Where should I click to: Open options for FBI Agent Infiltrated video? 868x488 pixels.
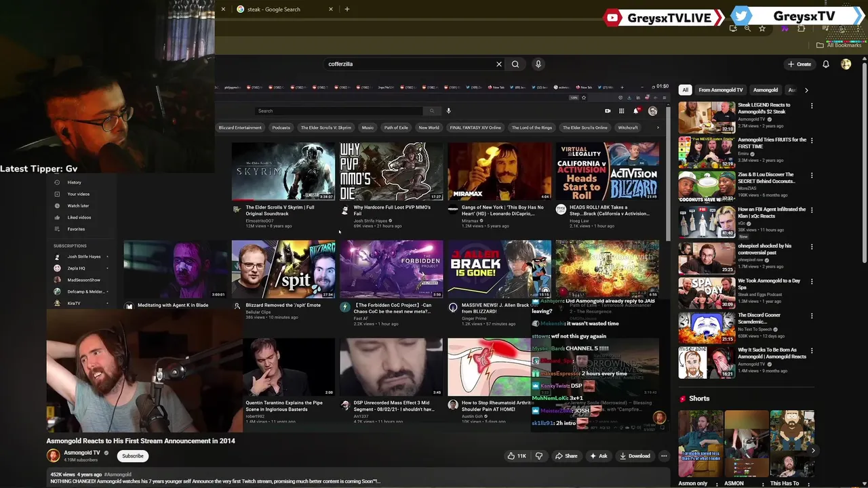(x=812, y=210)
